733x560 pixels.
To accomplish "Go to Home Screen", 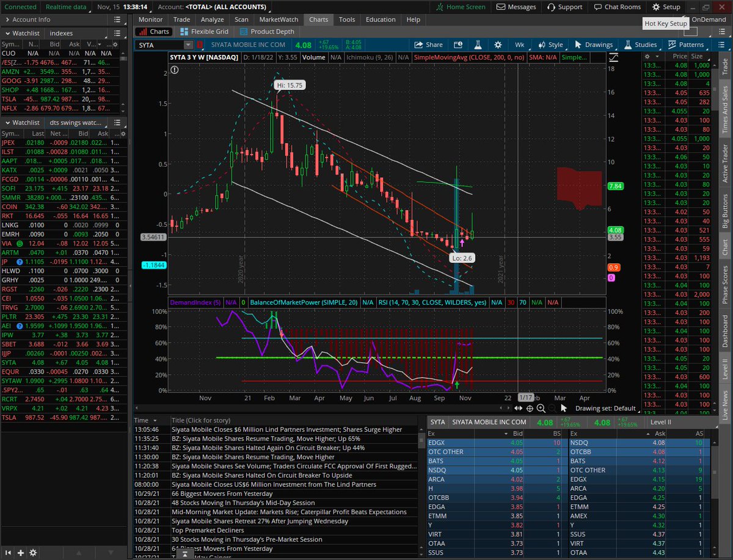I will (x=461, y=7).
